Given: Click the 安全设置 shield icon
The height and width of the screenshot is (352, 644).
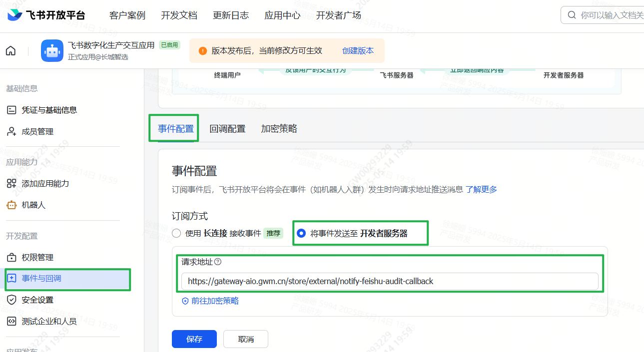Looking at the screenshot, I should pos(11,300).
